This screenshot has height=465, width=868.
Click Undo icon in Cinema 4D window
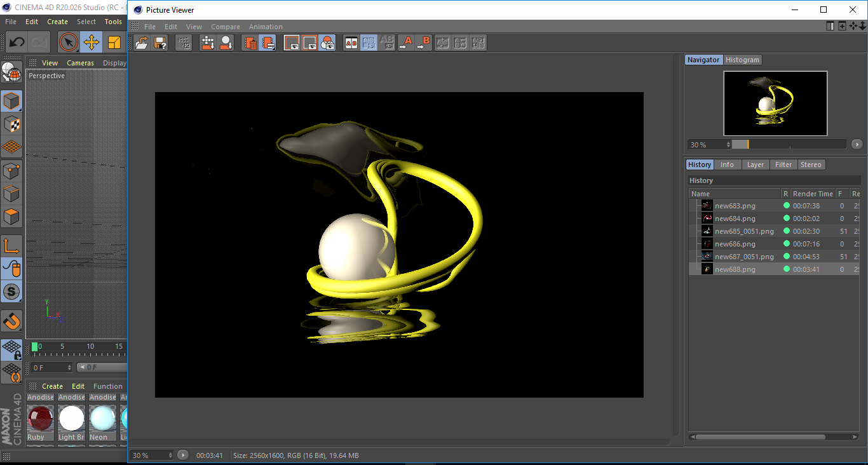coord(17,43)
